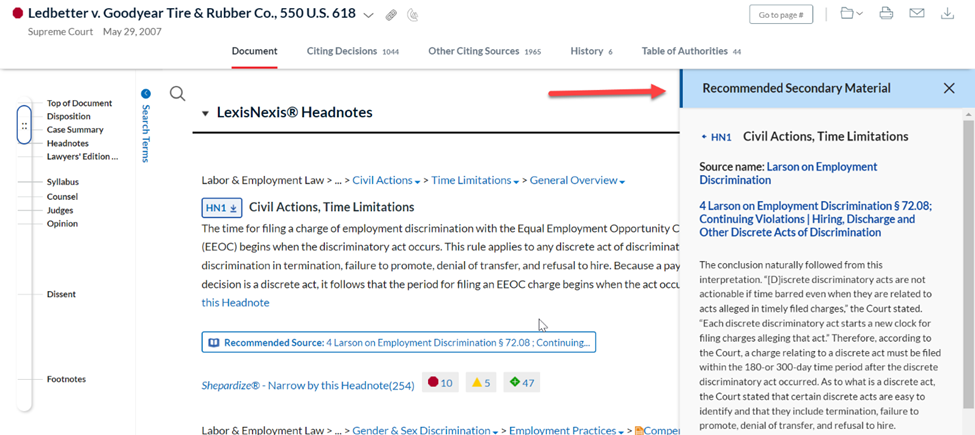Open the Citing Decisions tab
This screenshot has height=435, width=975.
pyautogui.click(x=353, y=51)
